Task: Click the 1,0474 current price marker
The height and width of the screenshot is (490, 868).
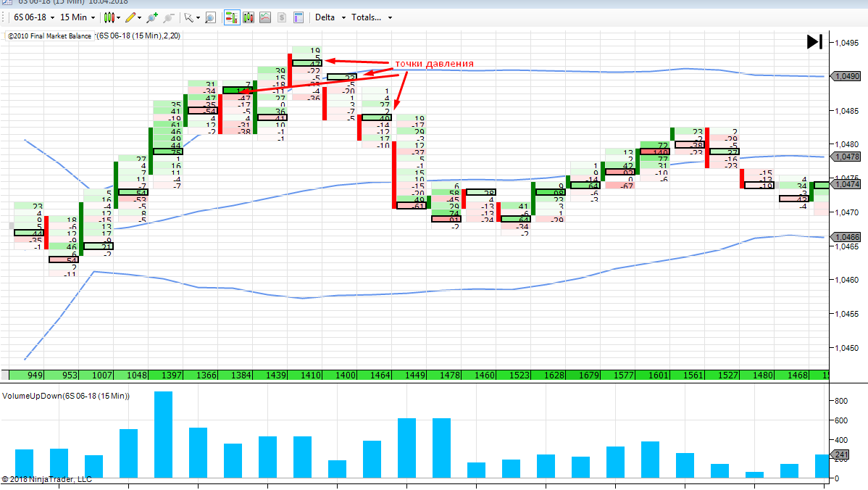Action: [x=846, y=184]
